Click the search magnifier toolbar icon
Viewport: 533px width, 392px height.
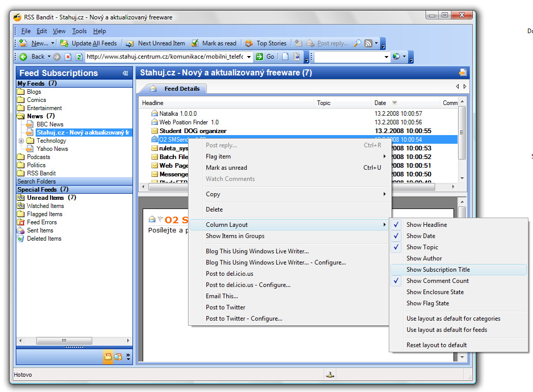pos(357,43)
